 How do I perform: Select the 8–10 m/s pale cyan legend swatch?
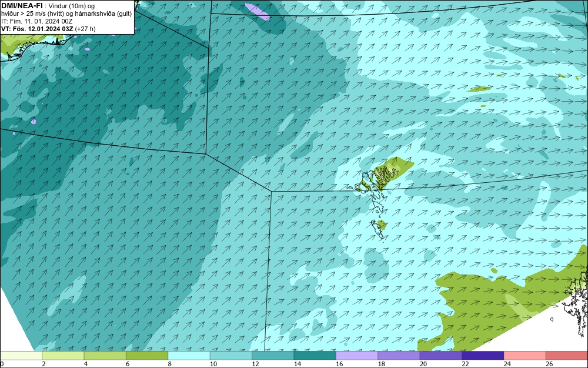tap(189, 355)
